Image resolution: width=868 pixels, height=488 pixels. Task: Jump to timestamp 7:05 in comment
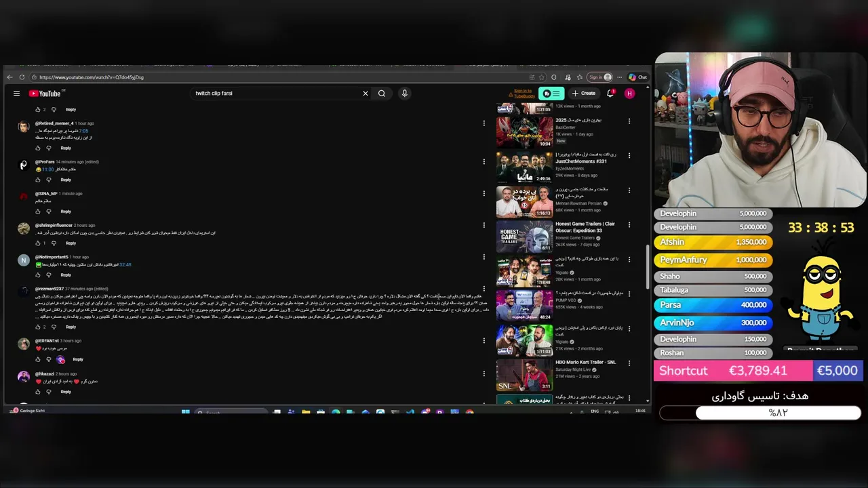pyautogui.click(x=83, y=131)
